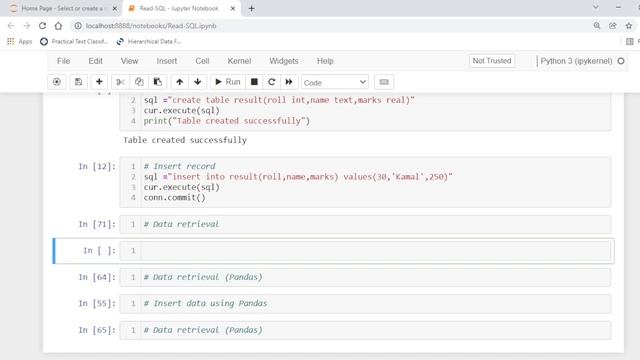This screenshot has height=360, width=640.
Task: Go forward in browser history
Action: [x=27, y=26]
